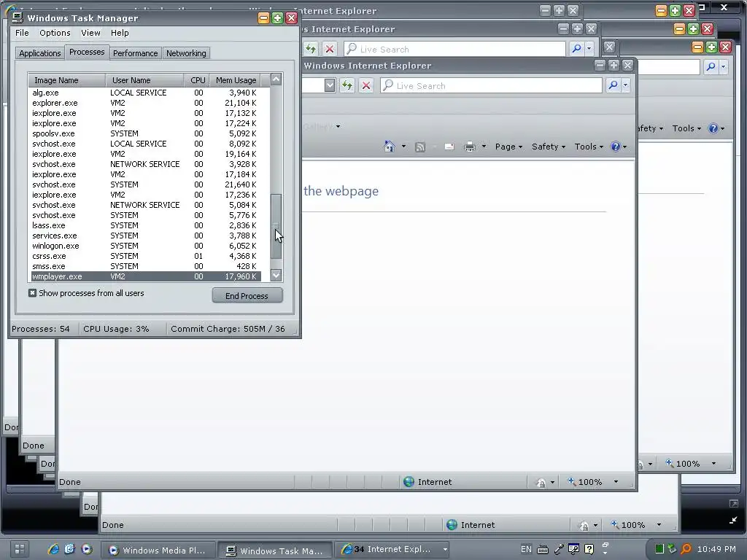
Task: Click the End Process button
Action: (x=247, y=296)
